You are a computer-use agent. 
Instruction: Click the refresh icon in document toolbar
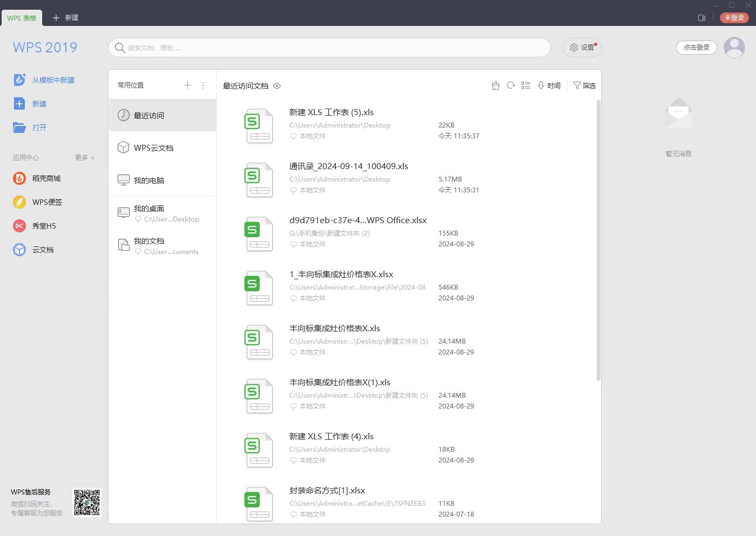click(x=511, y=85)
